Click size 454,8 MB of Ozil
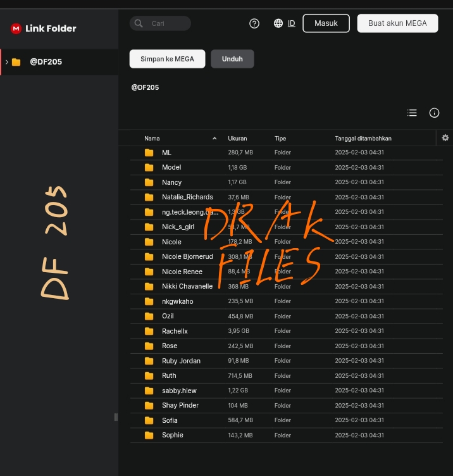Viewport: 453px width, 476px height. (x=240, y=316)
